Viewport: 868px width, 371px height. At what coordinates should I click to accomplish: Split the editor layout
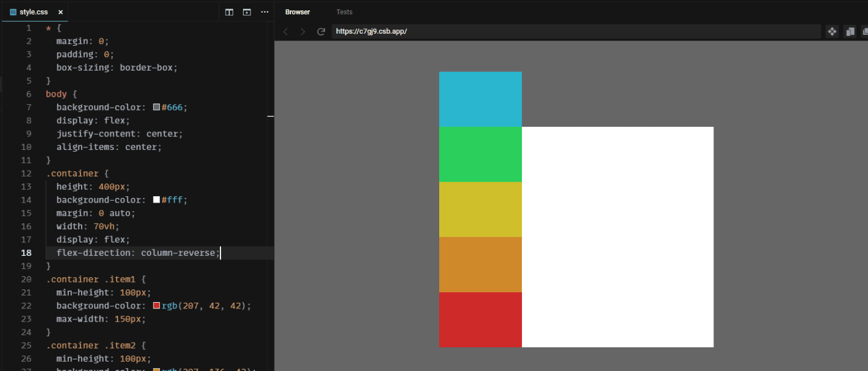click(229, 12)
